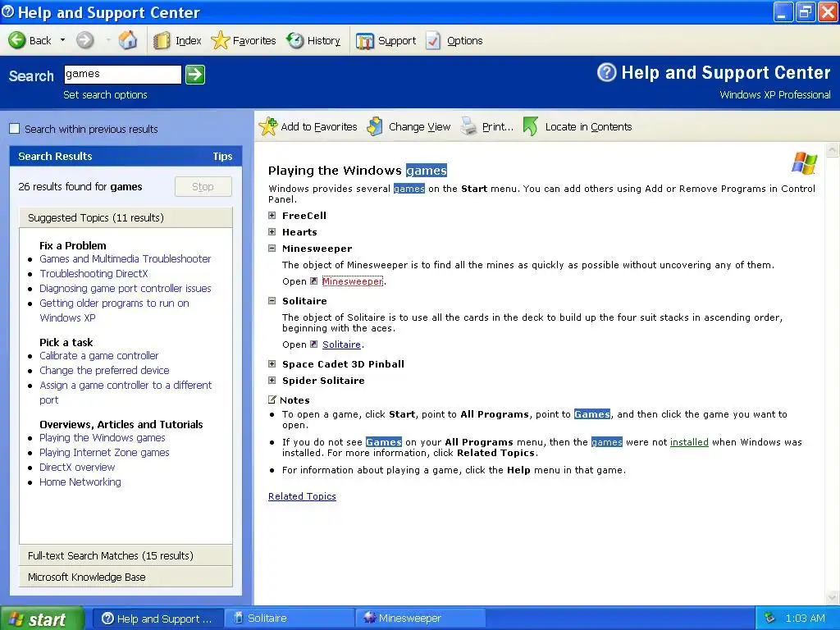Open Playing the Windows games link

[x=102, y=438]
